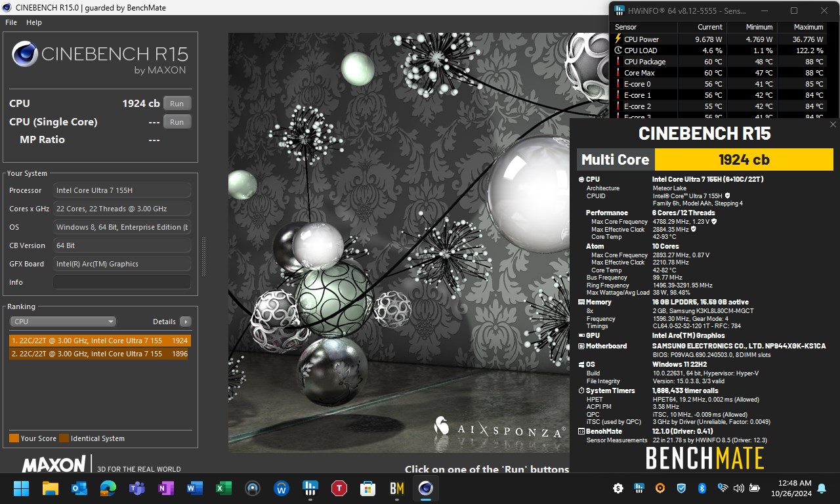The height and width of the screenshot is (504, 840).
Task: Click the yellow 1924 cb Multi Core score
Action: pyautogui.click(x=744, y=159)
